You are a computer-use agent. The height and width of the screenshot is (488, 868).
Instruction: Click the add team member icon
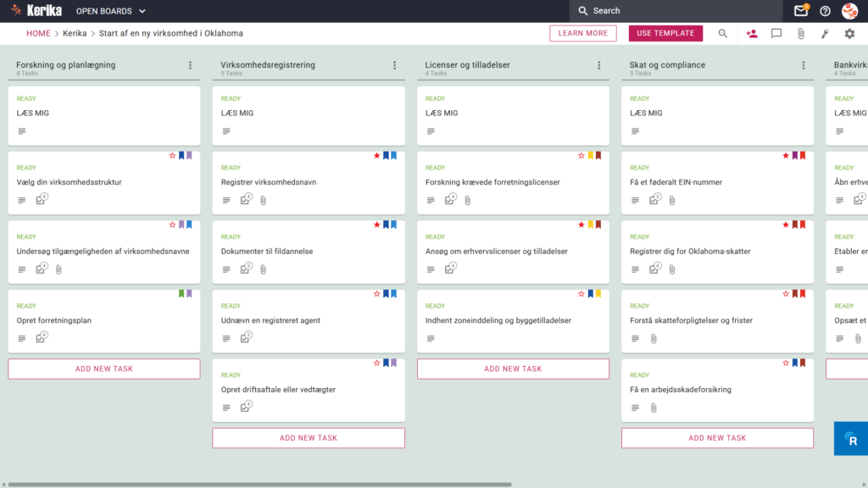tap(752, 34)
